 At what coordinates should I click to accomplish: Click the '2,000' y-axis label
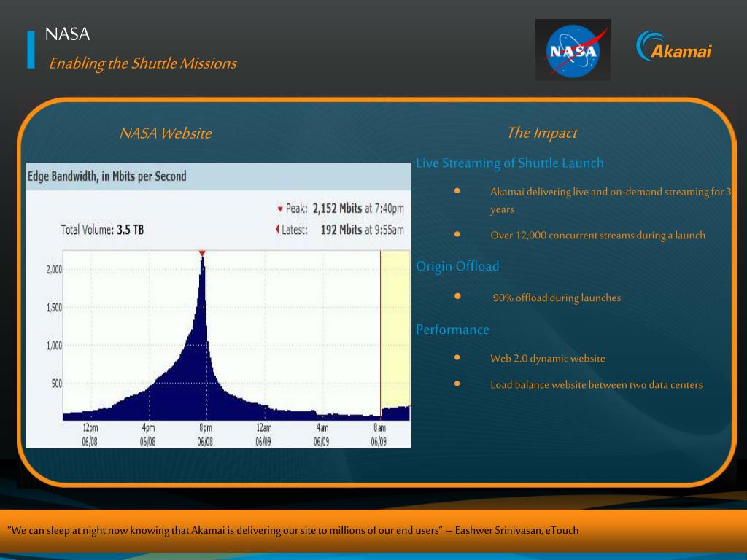pos(54,270)
